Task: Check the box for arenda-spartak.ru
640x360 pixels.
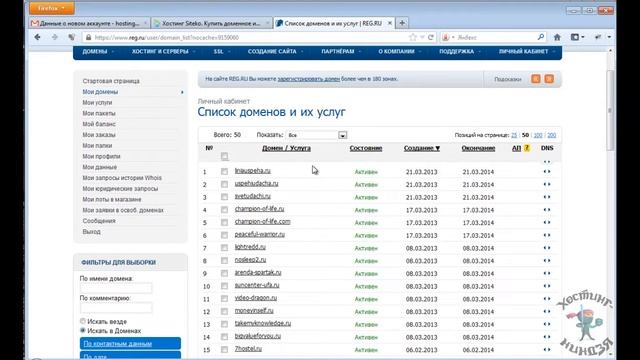Action: [224, 273]
